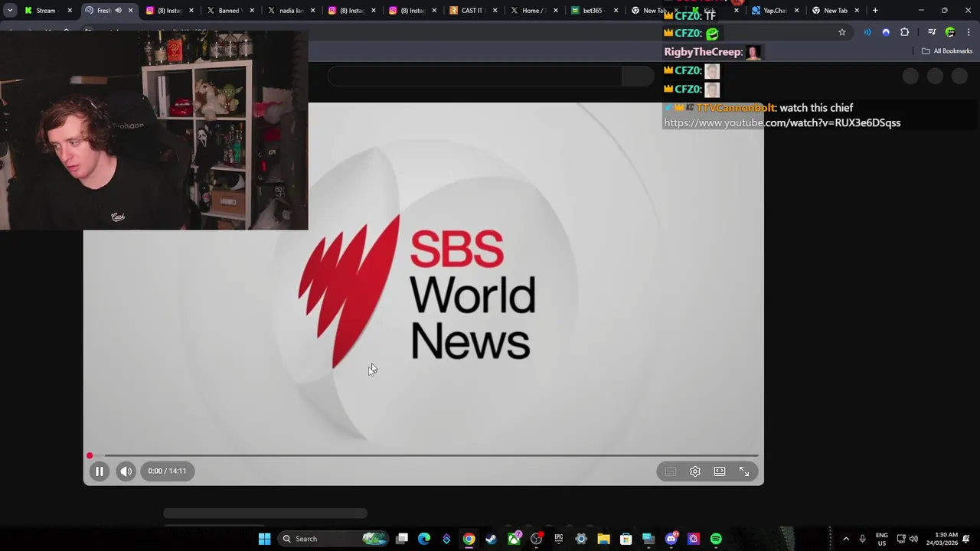Click the video progress bar
The height and width of the screenshot is (551, 980).
(423, 455)
